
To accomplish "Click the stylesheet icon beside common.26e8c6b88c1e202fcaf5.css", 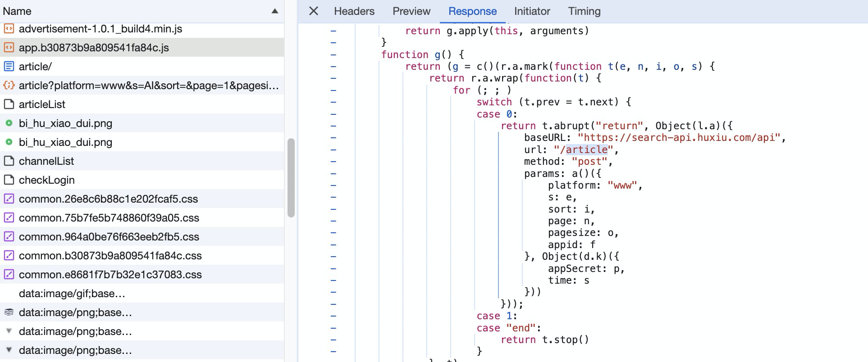I will coord(9,199).
